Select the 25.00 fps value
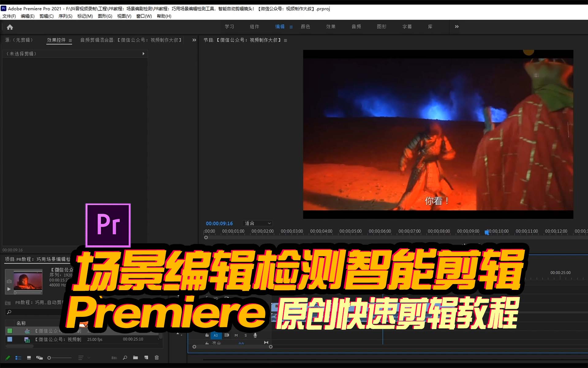The width and height of the screenshot is (588, 368). click(x=95, y=340)
